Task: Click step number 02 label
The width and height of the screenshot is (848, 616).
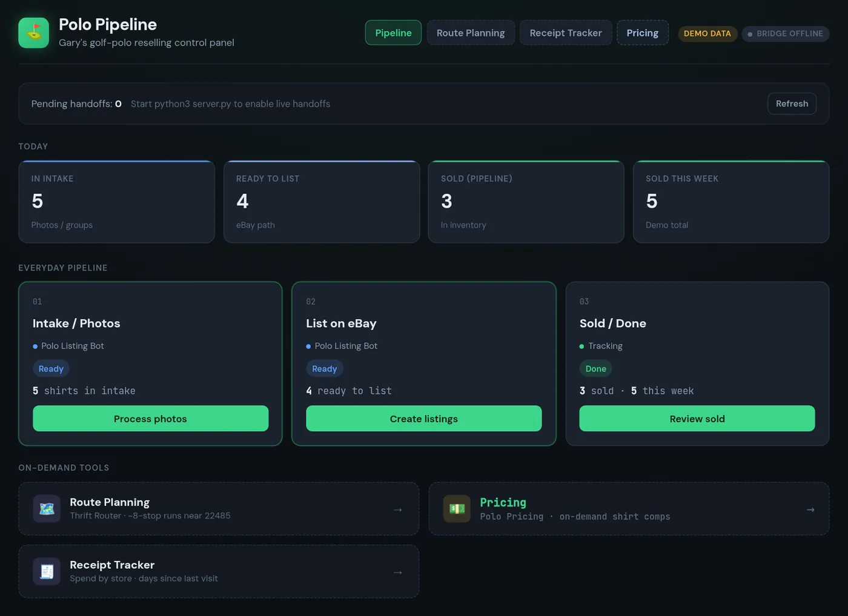Action: (x=311, y=302)
